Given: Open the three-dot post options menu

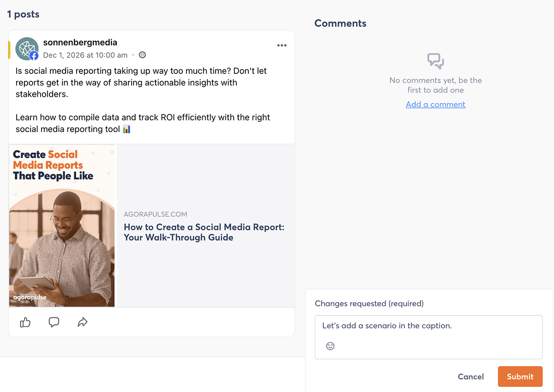Looking at the screenshot, I should (x=282, y=45).
